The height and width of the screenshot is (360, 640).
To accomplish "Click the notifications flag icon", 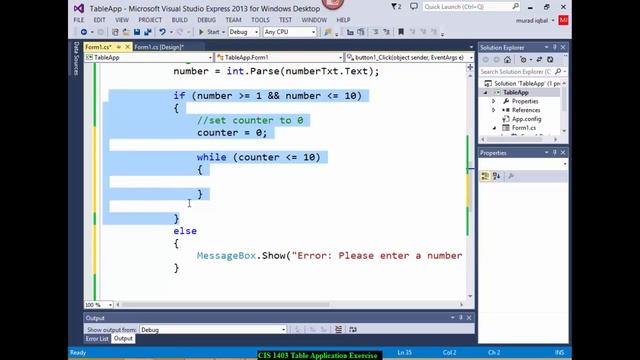I will coord(396,7).
